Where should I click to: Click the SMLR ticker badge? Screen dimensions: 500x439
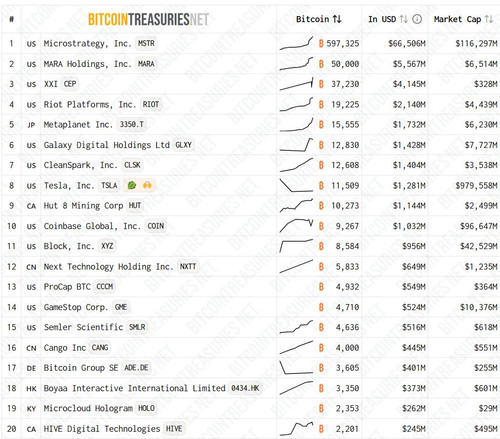click(x=137, y=328)
